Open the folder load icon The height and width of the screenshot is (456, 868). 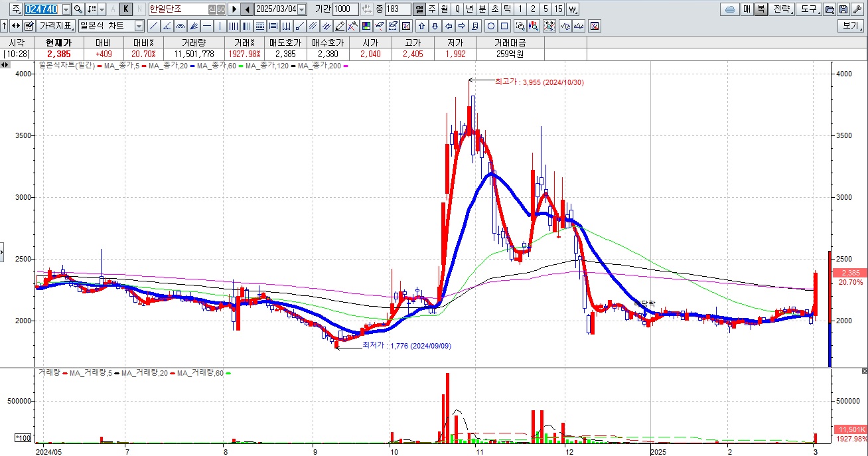coord(829,9)
